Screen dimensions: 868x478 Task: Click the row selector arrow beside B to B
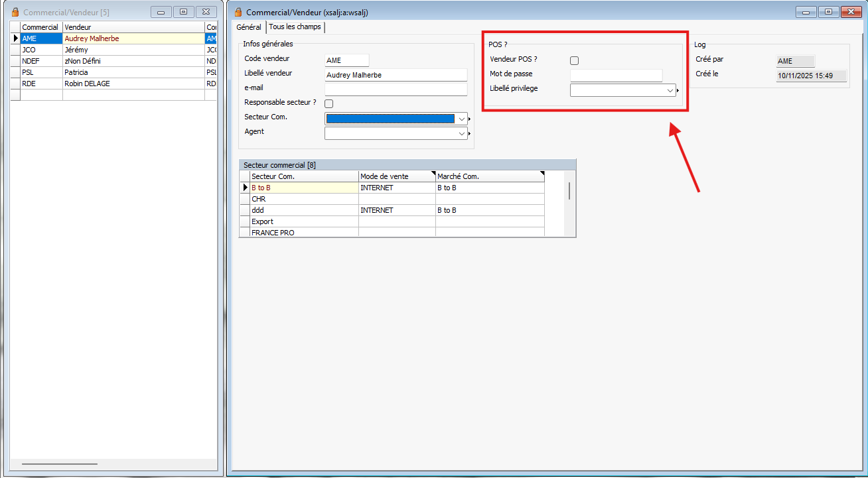tap(245, 188)
